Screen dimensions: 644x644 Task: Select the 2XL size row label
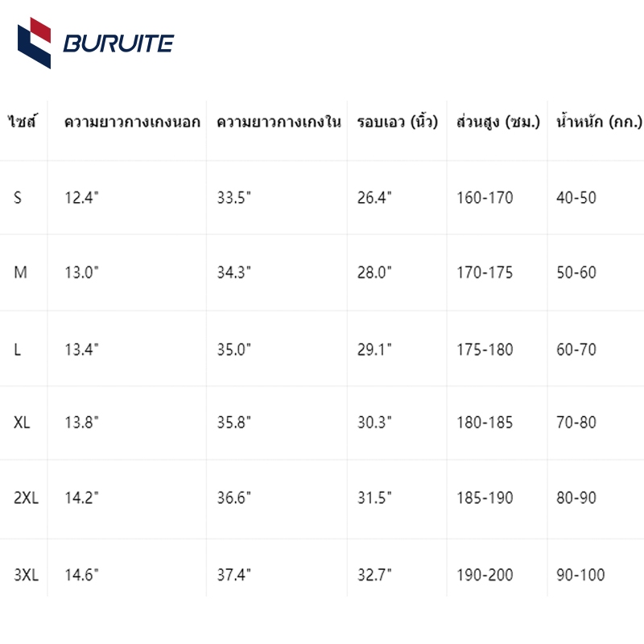(26, 497)
